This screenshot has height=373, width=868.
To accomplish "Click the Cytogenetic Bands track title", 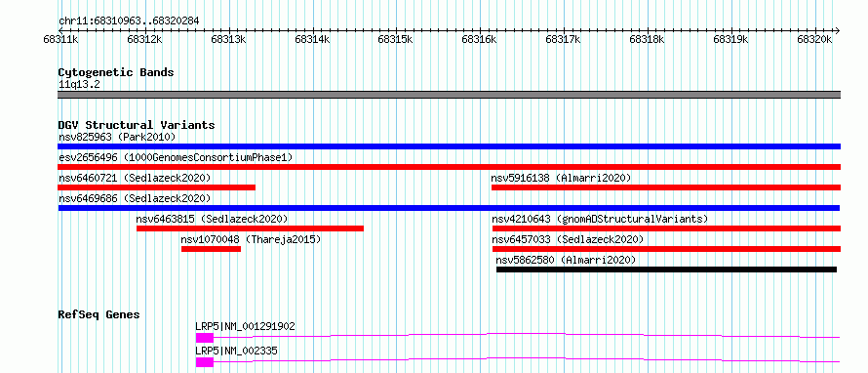I will 116,72.
